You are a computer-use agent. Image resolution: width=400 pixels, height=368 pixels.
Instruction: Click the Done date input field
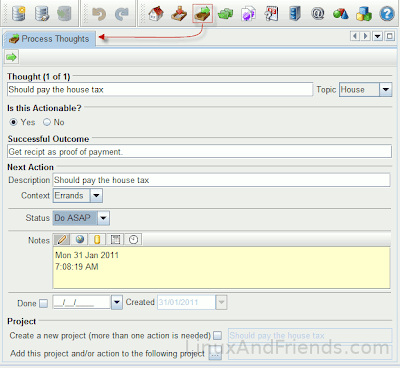81,302
